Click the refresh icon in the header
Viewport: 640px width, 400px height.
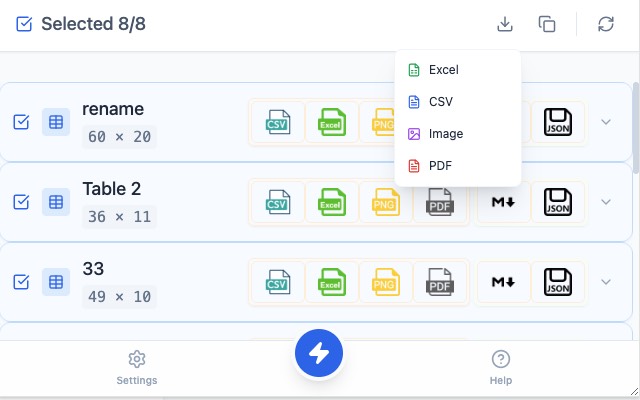[606, 24]
